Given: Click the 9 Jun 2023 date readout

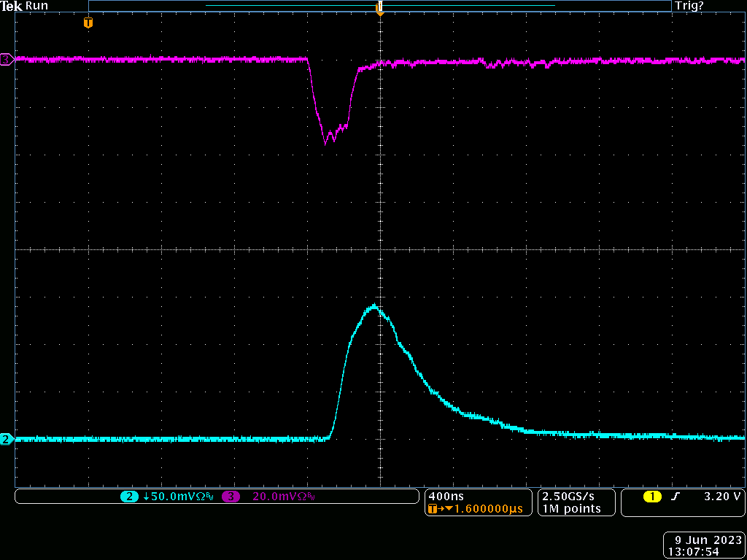Looking at the screenshot, I should [708, 540].
